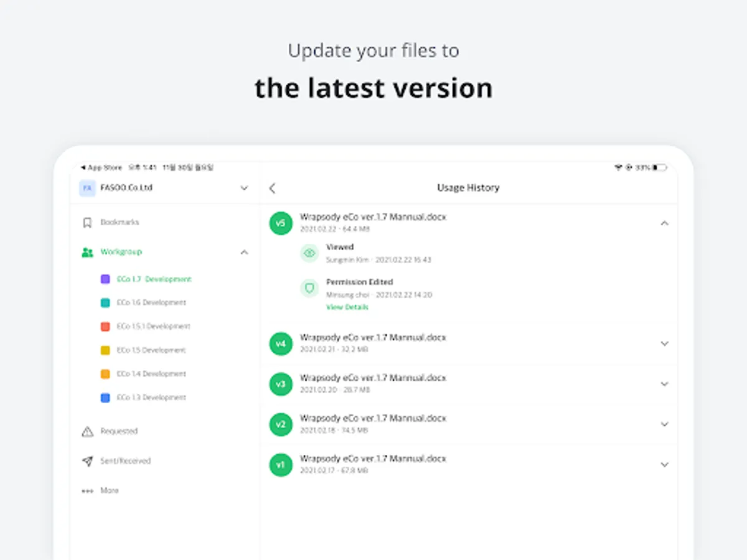Click the Viewed eye icon
This screenshot has height=560, width=747.
[x=309, y=253]
